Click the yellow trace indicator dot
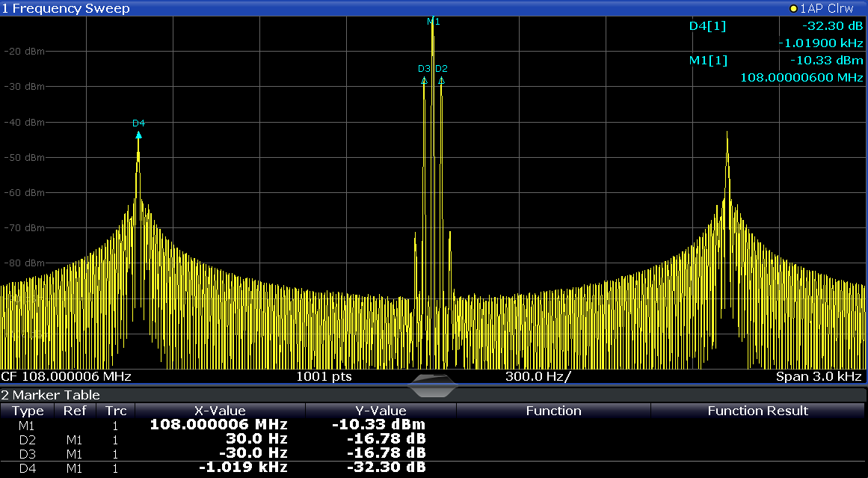 pyautogui.click(x=793, y=8)
